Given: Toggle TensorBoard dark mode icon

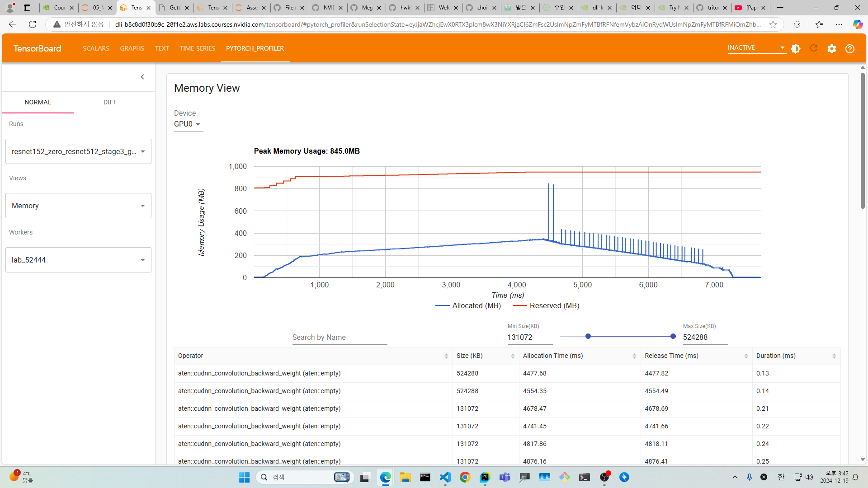Looking at the screenshot, I should pos(796,49).
